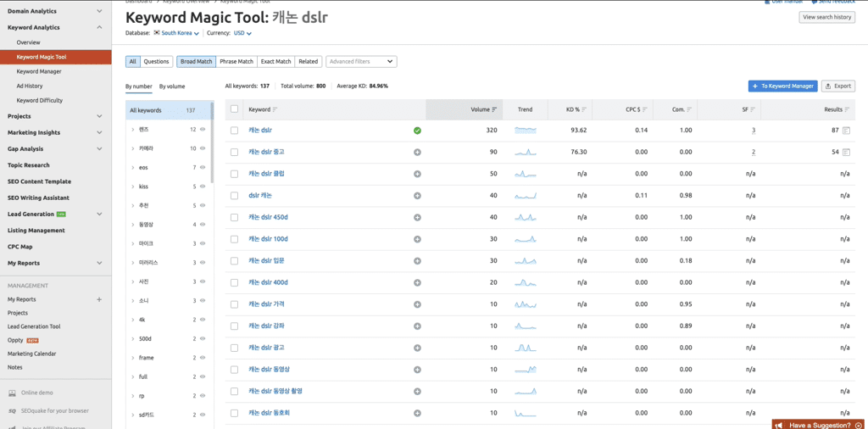Check the '캐논 dslr' row checkbox

tap(234, 131)
